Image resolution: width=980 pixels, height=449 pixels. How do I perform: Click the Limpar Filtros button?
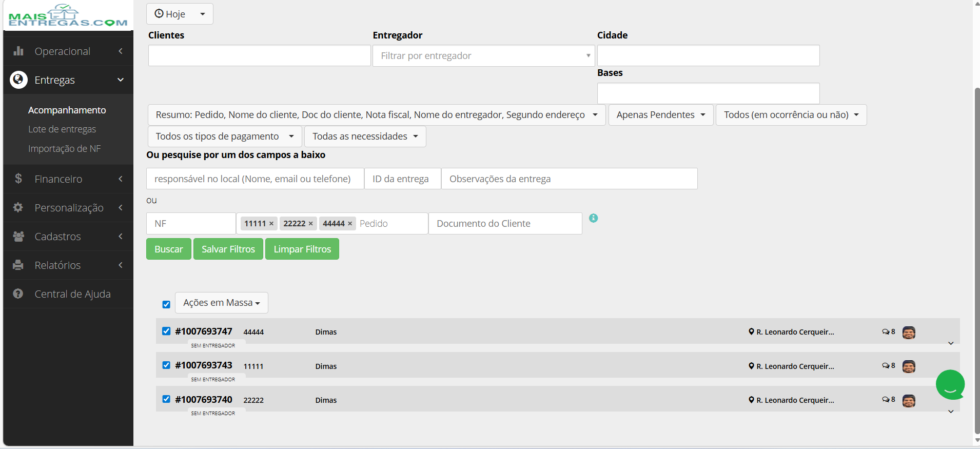[302, 249]
